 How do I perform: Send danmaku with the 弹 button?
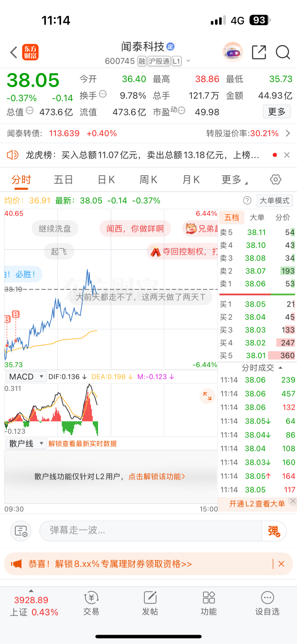pos(274,531)
